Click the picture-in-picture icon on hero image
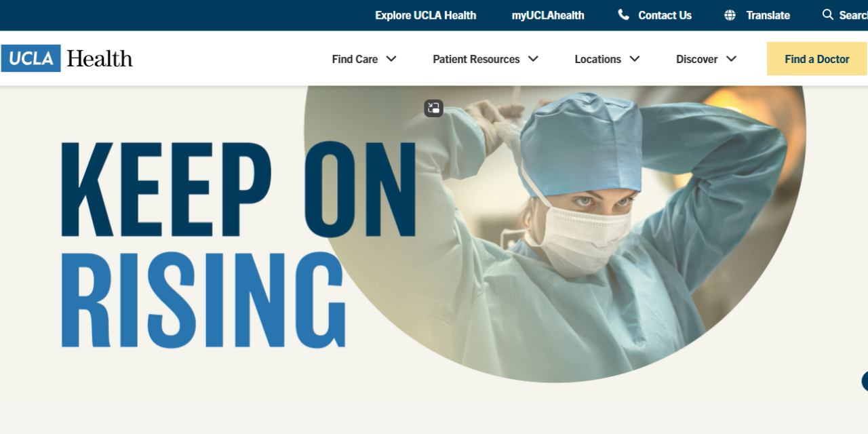Screen dimensions: 868x434 (434, 108)
